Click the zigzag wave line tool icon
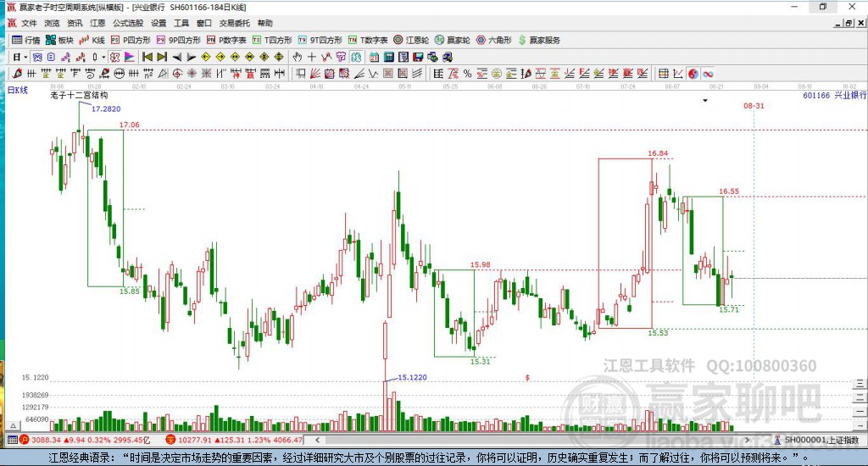This screenshot has height=466, width=868. [374, 74]
